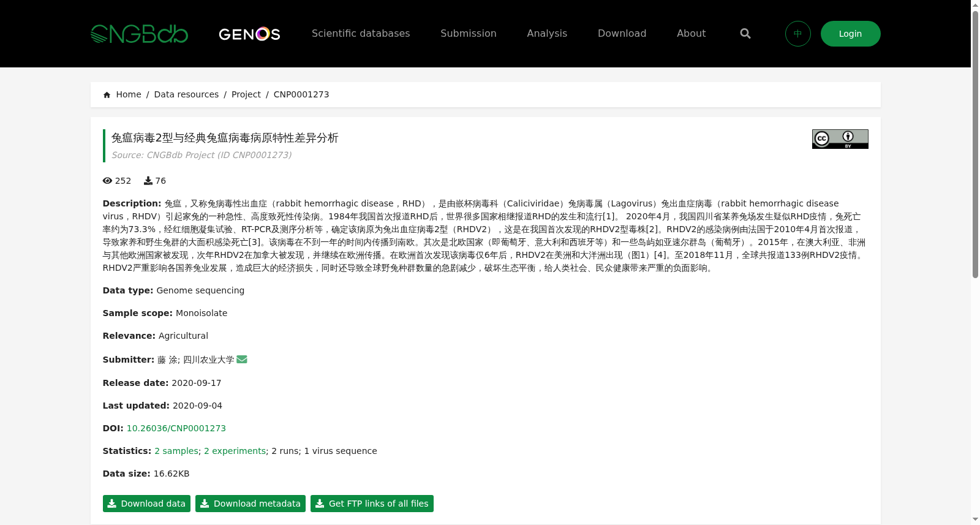Get FTP links of all files
Image resolution: width=980 pixels, height=525 pixels.
tap(372, 504)
